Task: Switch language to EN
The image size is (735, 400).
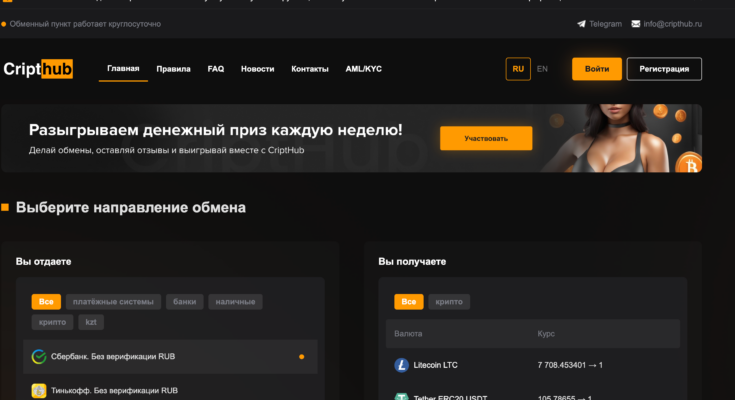Action: [x=542, y=69]
